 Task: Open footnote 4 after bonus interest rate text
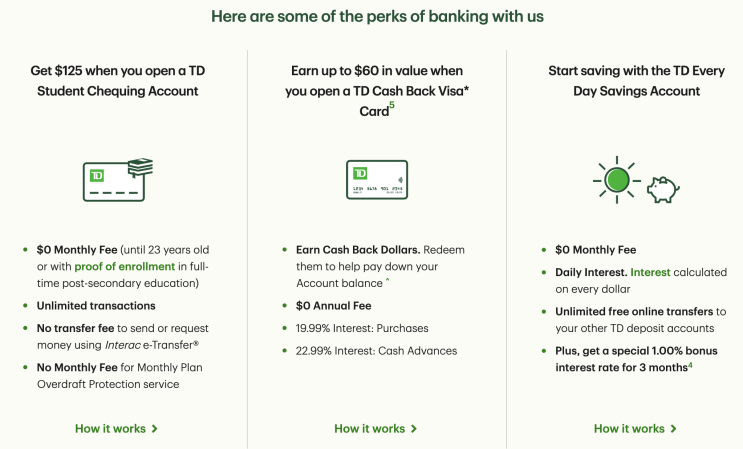click(690, 364)
